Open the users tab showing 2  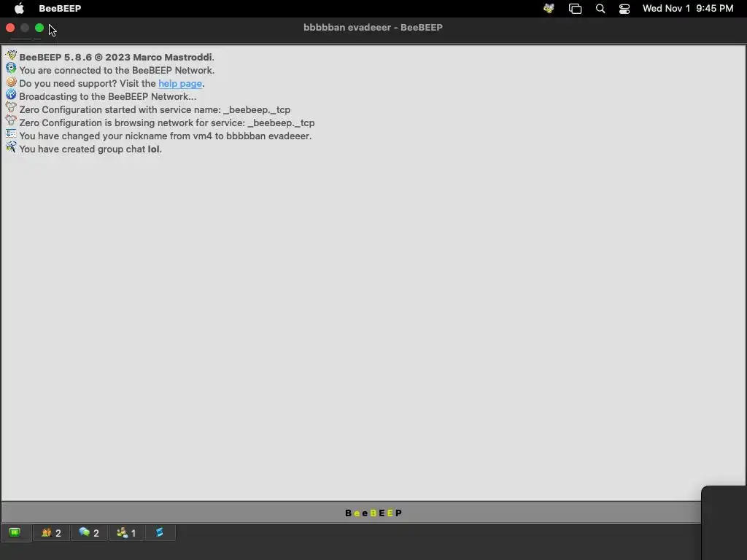point(52,532)
